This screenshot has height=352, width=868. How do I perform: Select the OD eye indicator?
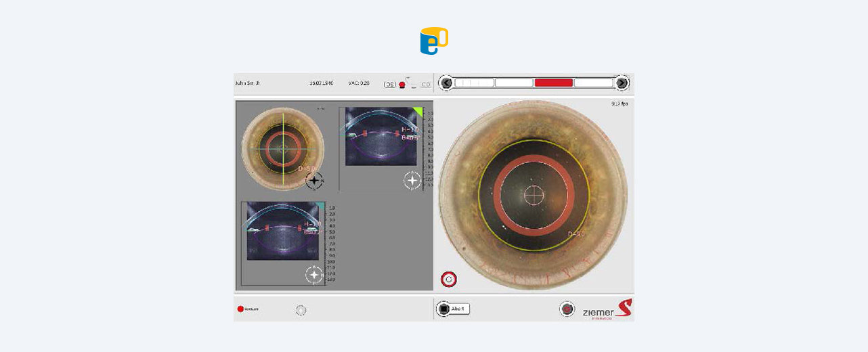[x=426, y=85]
